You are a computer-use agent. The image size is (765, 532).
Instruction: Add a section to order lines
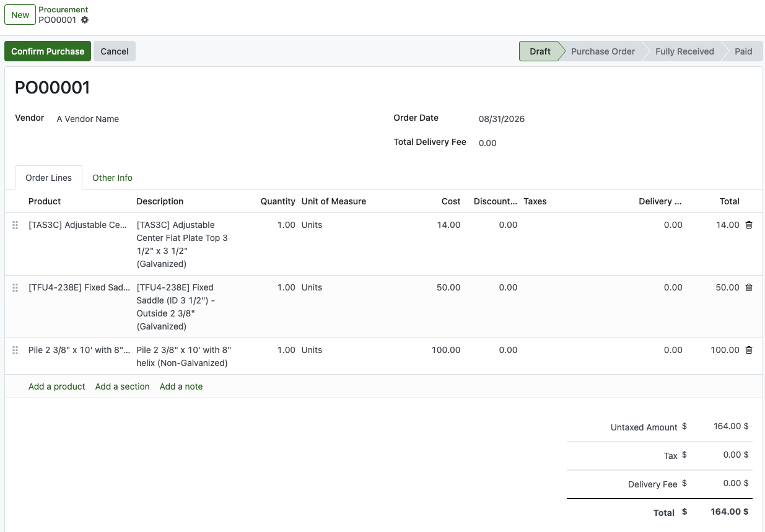pyautogui.click(x=123, y=386)
